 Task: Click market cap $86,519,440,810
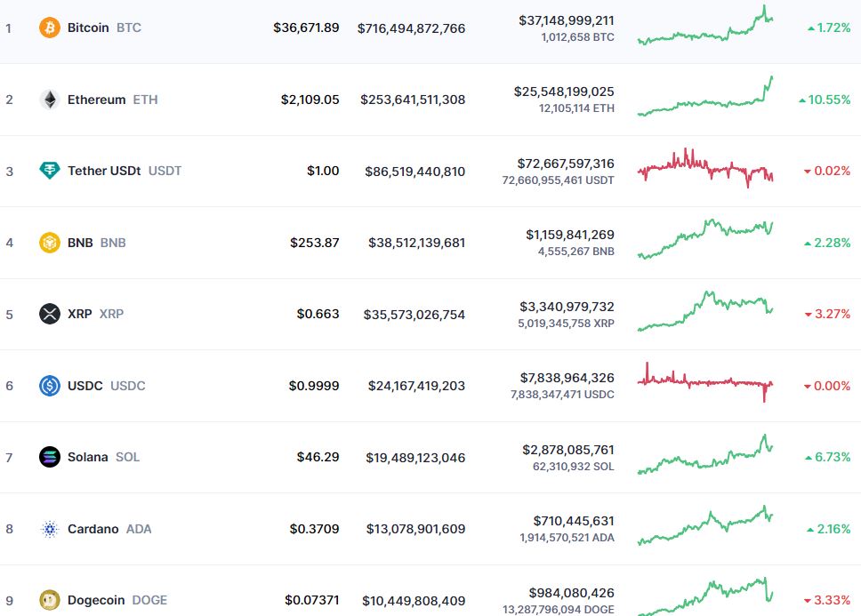pos(415,172)
